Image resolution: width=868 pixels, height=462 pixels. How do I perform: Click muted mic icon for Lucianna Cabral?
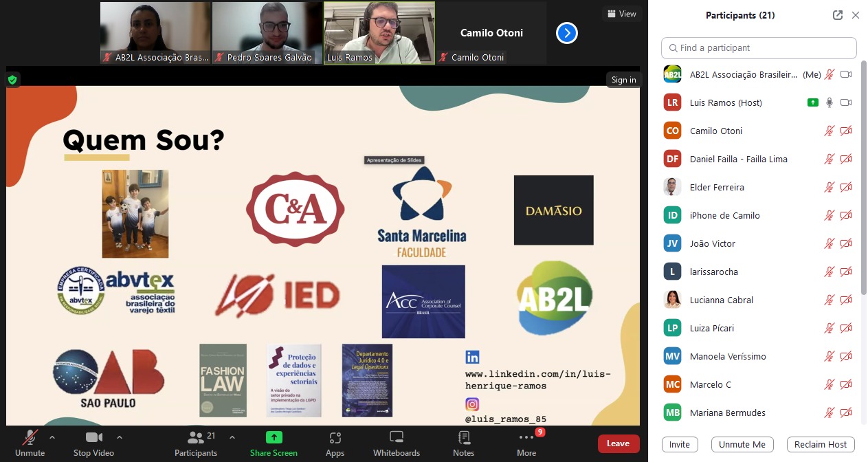[830, 300]
